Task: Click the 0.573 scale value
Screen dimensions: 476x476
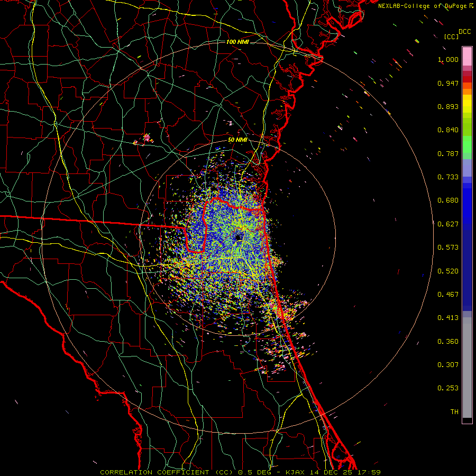Action: click(x=448, y=248)
